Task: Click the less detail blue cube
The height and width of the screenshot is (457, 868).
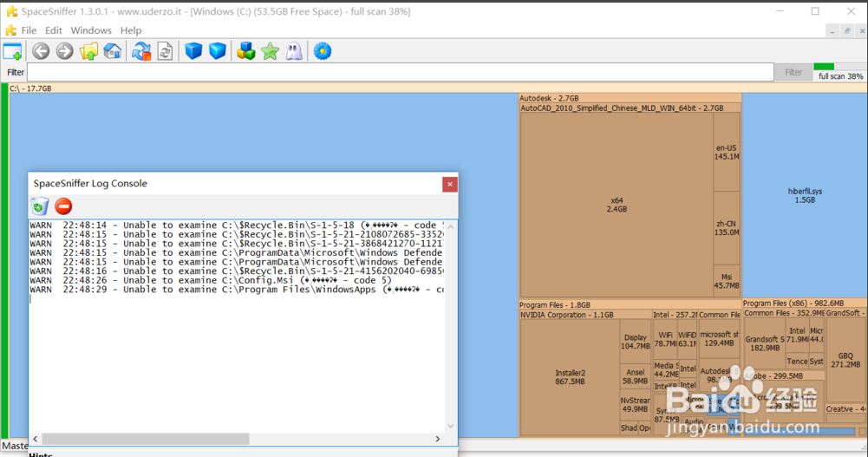Action: click(193, 51)
